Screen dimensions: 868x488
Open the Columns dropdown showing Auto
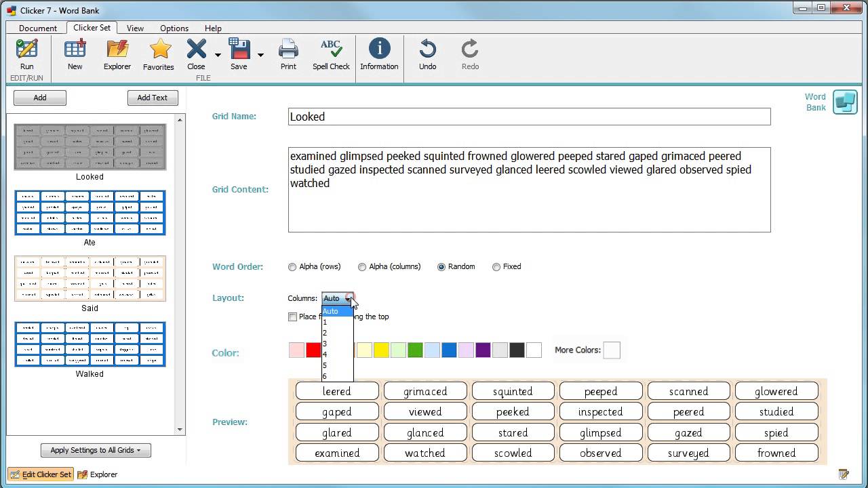click(337, 298)
